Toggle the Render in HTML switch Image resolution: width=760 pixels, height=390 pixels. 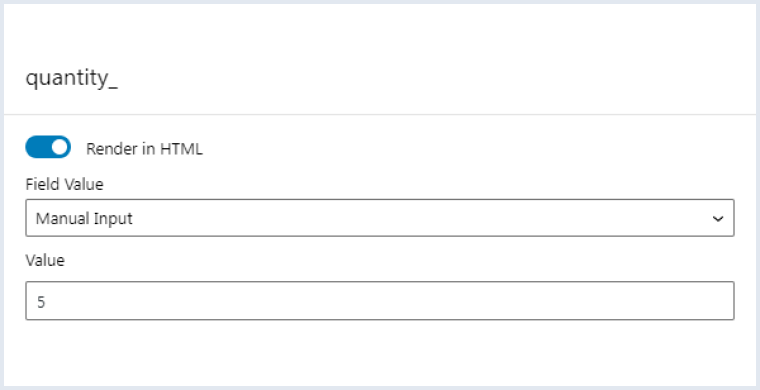point(48,147)
